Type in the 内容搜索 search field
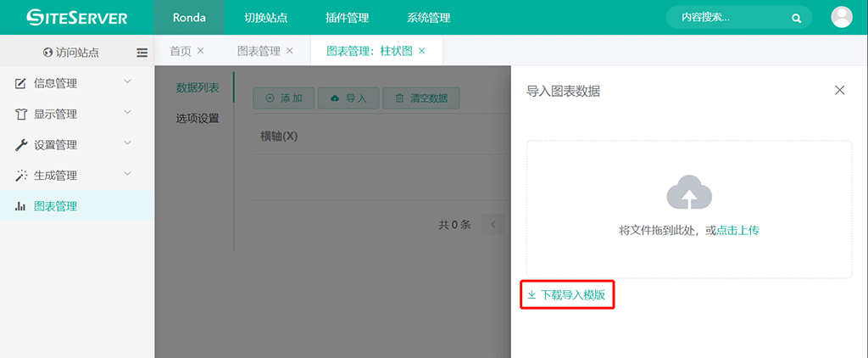 point(725,18)
